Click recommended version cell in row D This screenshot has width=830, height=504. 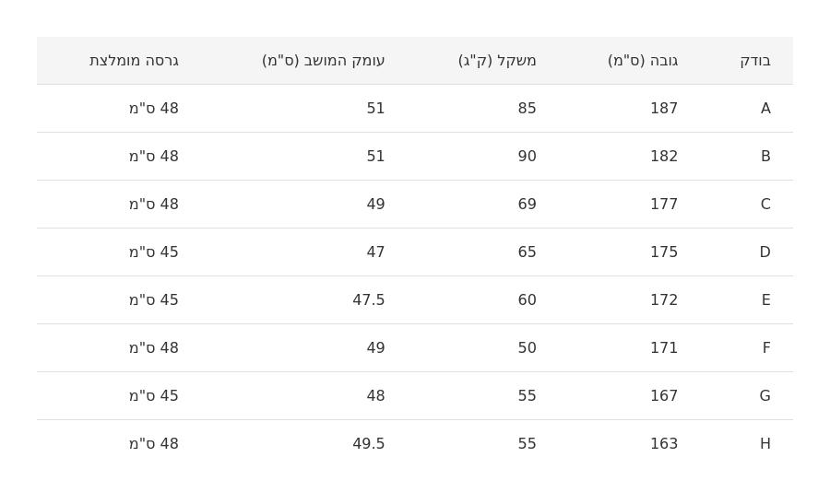coord(154,252)
